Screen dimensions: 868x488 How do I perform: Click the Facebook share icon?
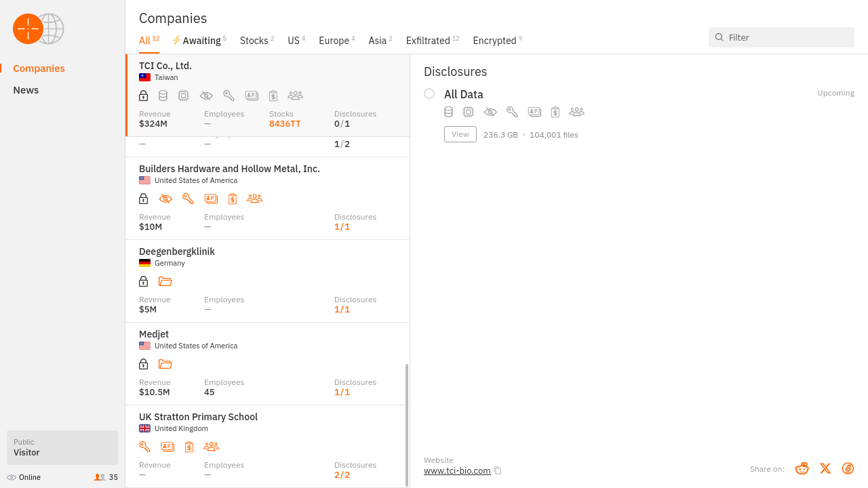[x=848, y=468]
